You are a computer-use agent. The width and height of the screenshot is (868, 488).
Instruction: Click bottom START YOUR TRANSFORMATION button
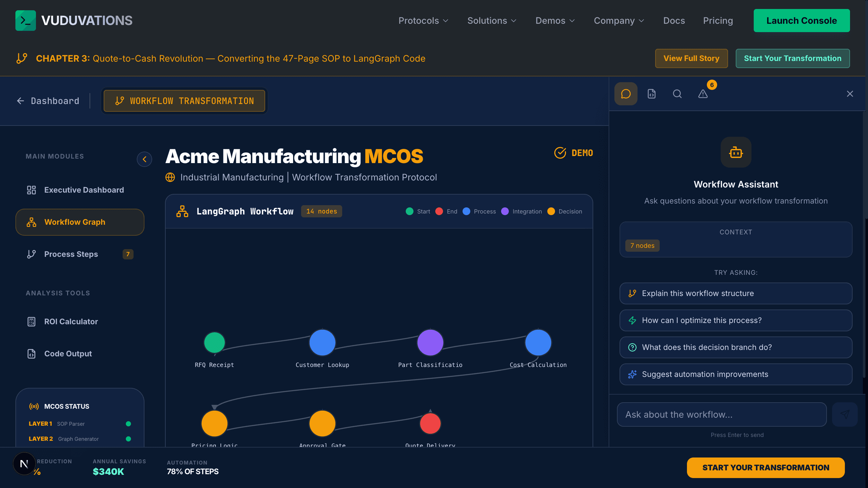coord(766,467)
